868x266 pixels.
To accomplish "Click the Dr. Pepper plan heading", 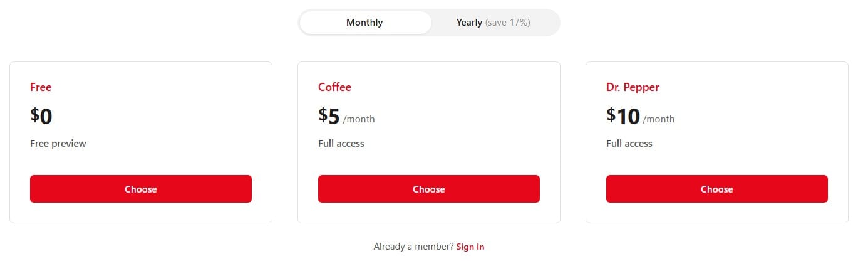I will (x=633, y=87).
